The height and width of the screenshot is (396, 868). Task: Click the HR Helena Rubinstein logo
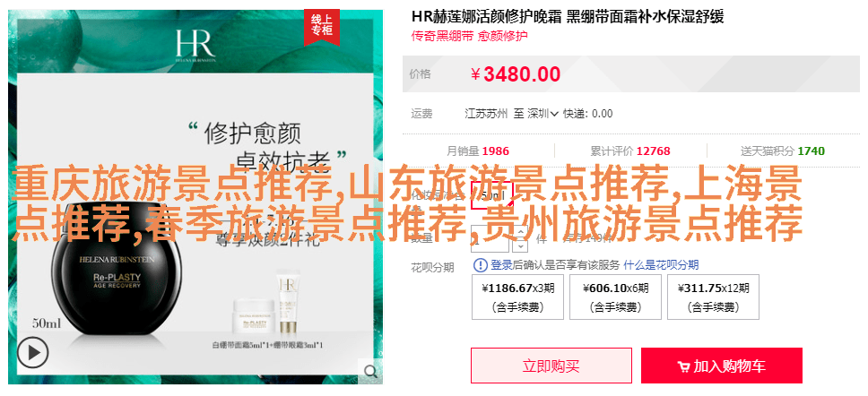195,45
